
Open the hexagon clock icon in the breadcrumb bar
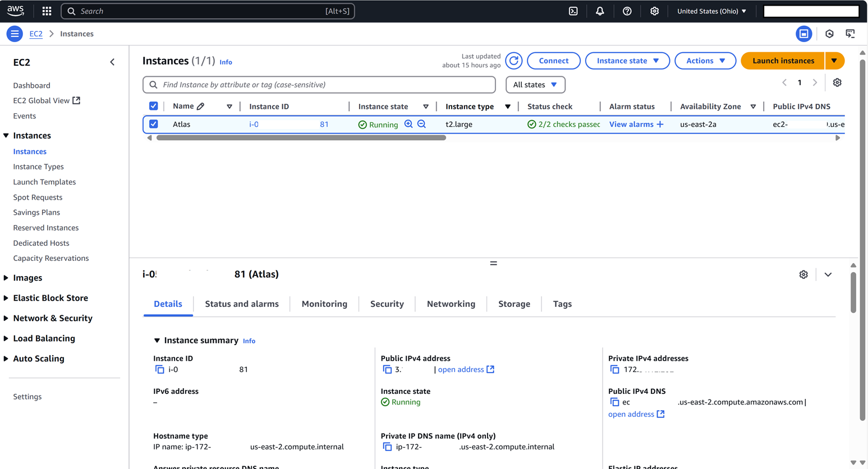(x=829, y=34)
